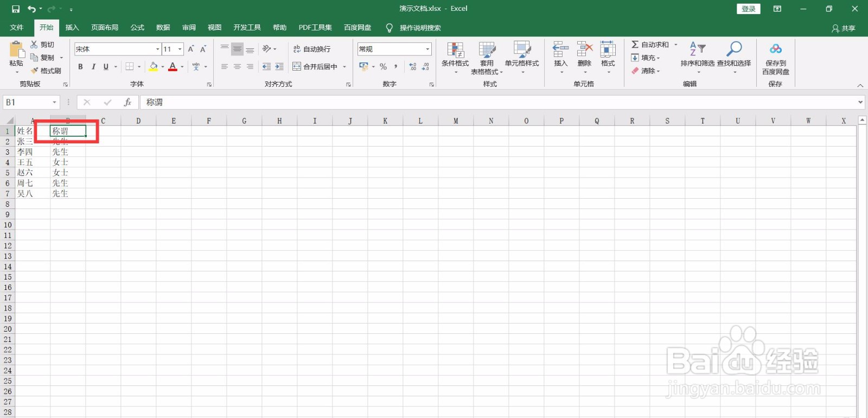This screenshot has height=418, width=868.
Task: Apply the fill color bucket icon
Action: click(154, 66)
